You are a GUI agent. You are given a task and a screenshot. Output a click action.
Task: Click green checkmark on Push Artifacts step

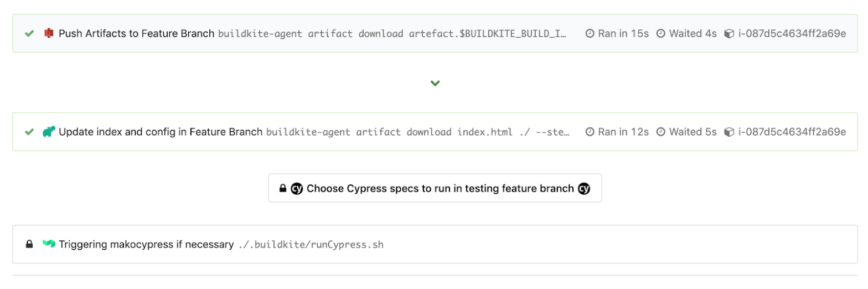pyautogui.click(x=29, y=34)
